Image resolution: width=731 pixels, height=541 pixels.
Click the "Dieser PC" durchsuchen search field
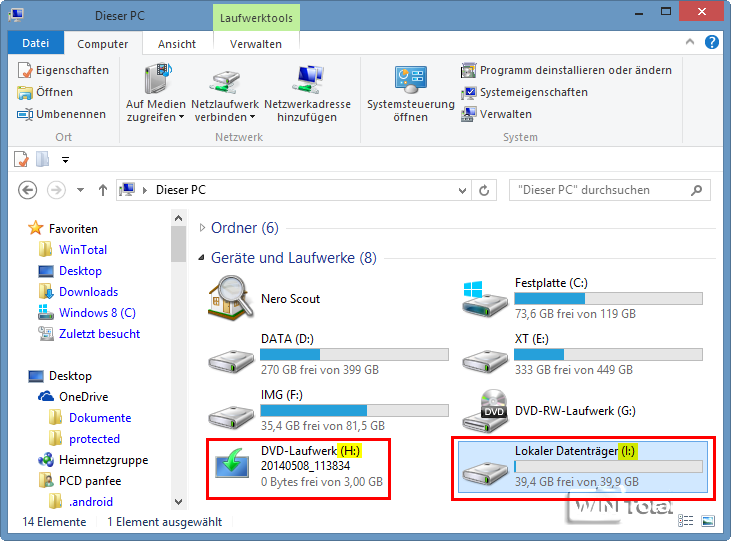(610, 190)
